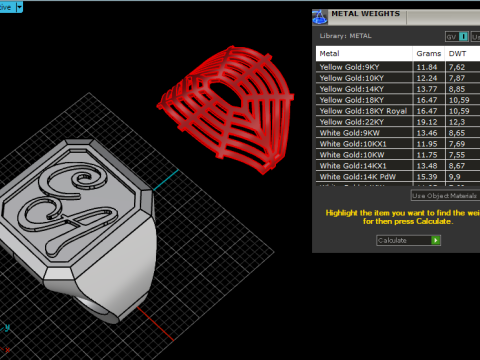Click the 12,3 DWT value
Image resolution: width=480 pixels, height=360 pixels.
pyautogui.click(x=457, y=122)
